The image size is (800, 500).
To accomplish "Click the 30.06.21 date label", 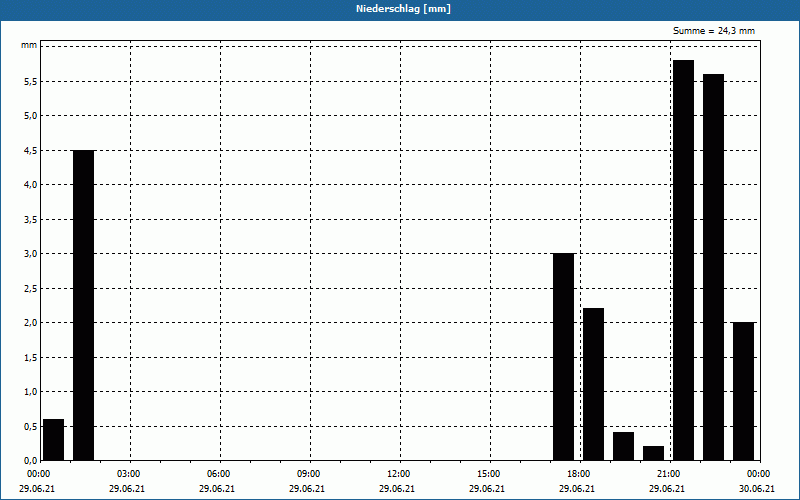I will (757, 489).
